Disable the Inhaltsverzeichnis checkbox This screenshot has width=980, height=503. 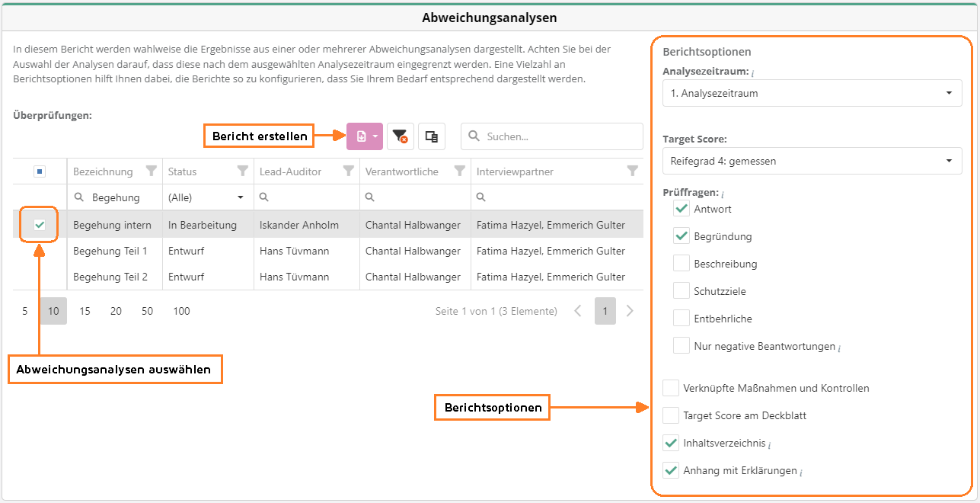[x=671, y=443]
